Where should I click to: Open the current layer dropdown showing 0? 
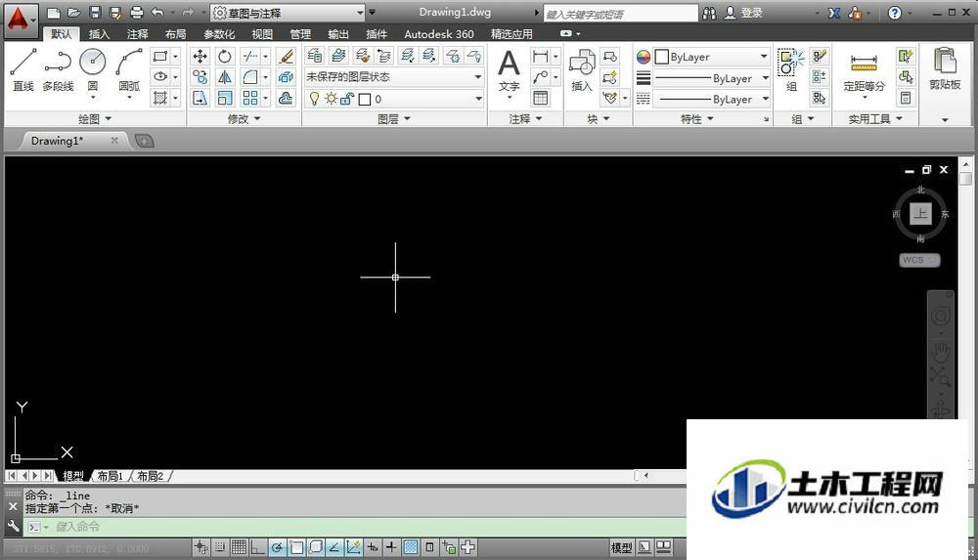pyautogui.click(x=394, y=99)
